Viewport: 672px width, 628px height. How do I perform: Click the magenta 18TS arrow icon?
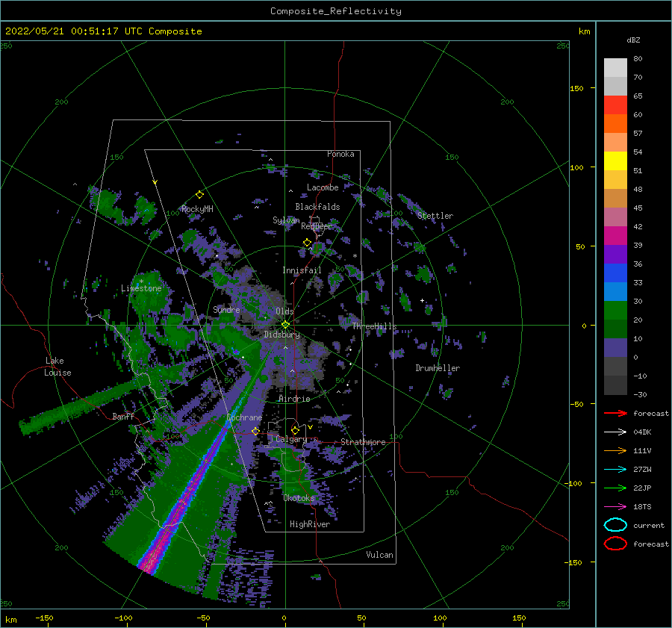[615, 507]
